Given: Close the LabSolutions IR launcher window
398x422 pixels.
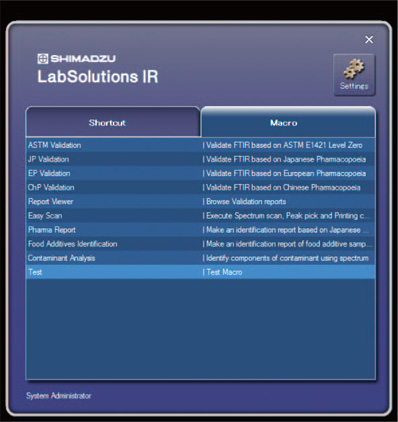Looking at the screenshot, I should 369,39.
